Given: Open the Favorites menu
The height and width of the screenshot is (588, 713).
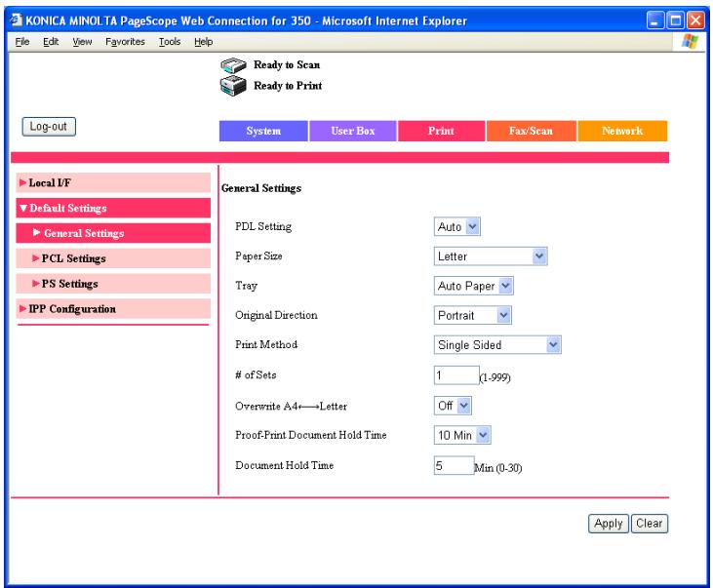Looking at the screenshot, I should tap(125, 42).
